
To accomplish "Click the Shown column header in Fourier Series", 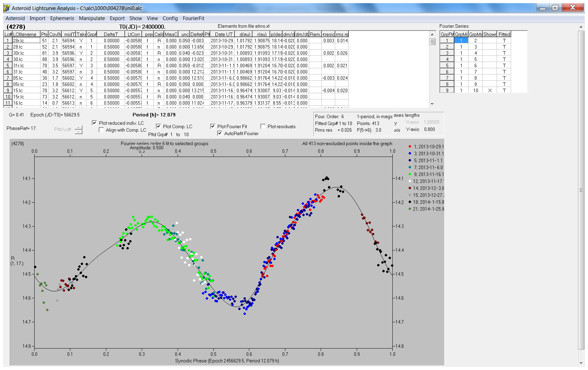I will click(490, 34).
